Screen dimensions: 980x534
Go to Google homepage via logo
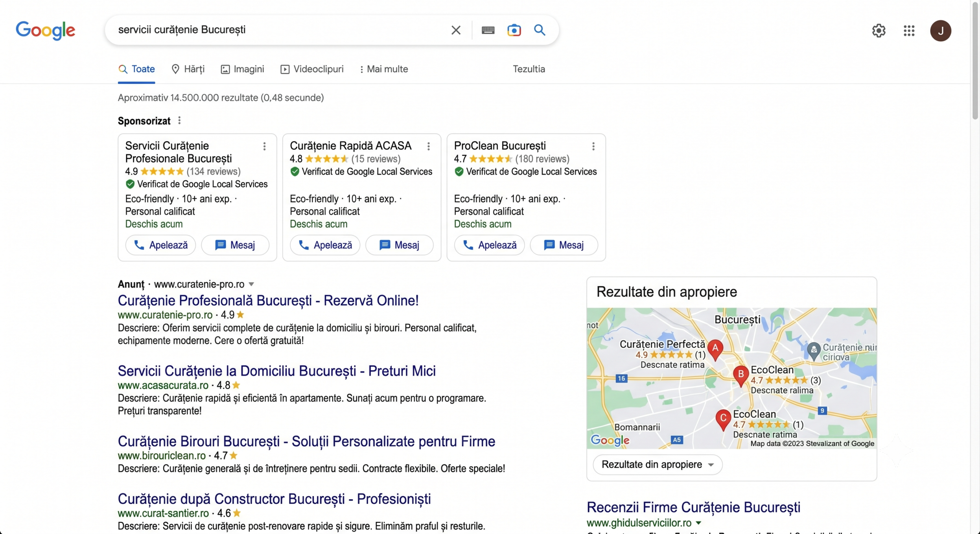coord(46,31)
